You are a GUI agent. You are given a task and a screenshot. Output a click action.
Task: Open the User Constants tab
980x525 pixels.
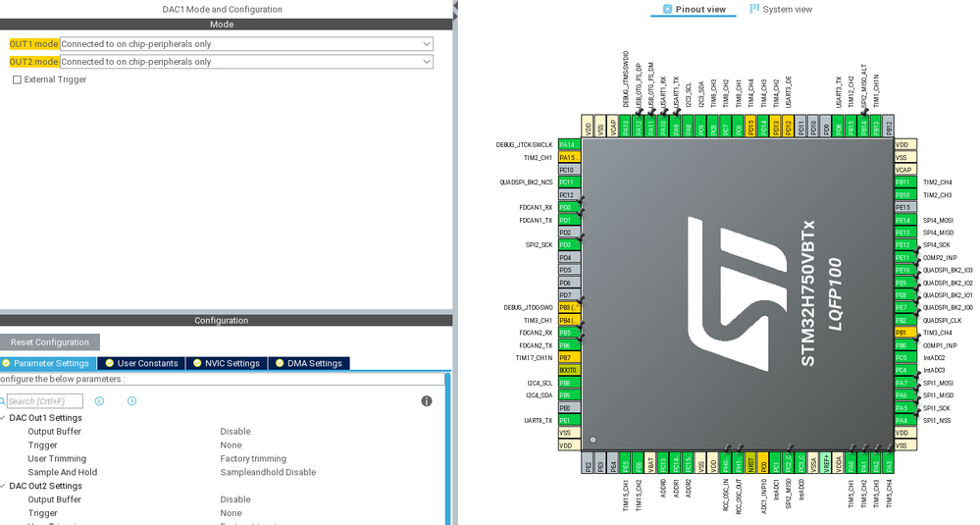tap(142, 363)
